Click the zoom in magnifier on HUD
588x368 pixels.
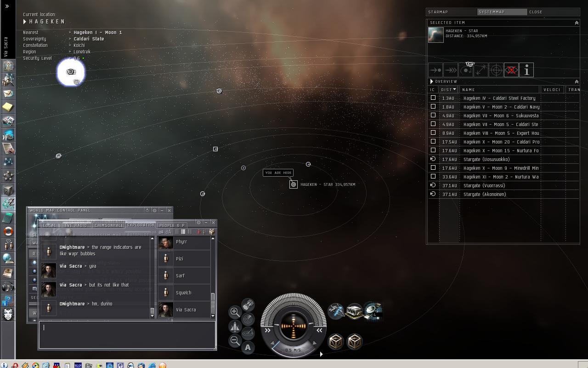[234, 312]
